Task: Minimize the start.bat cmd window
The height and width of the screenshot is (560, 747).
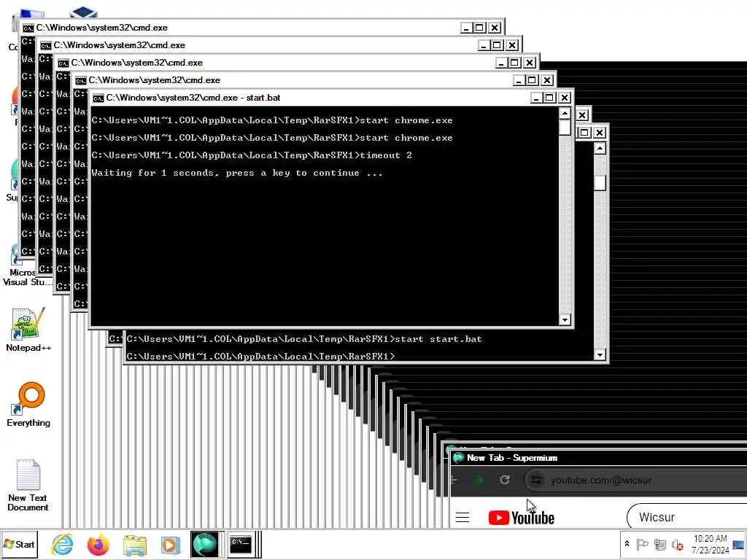Action: pos(536,98)
